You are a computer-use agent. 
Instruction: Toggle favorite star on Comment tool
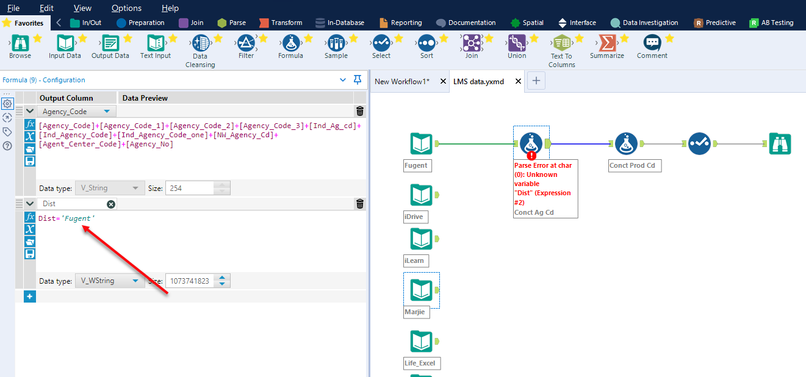tap(669, 38)
